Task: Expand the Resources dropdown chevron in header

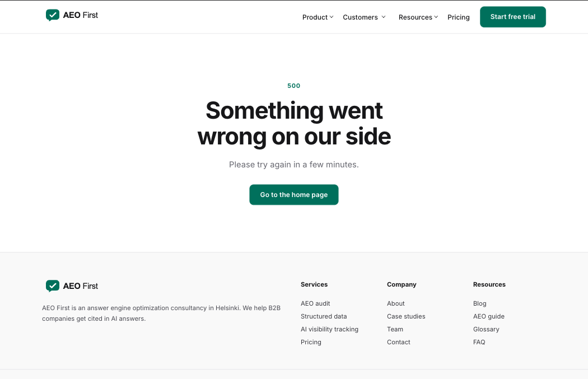Action: click(436, 17)
